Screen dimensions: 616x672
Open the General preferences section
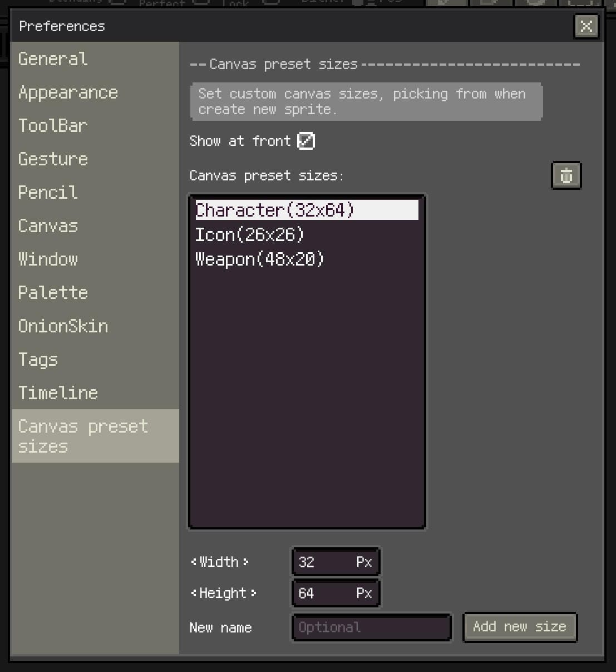(x=53, y=59)
